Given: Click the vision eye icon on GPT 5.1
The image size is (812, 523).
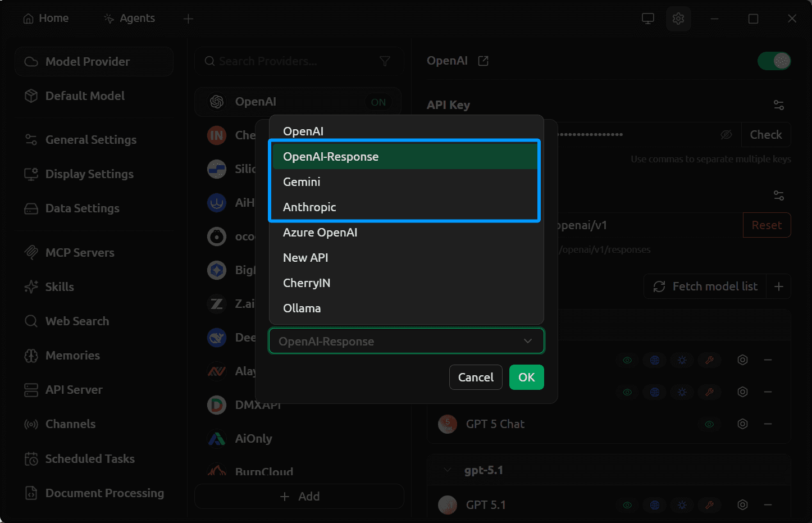Looking at the screenshot, I should 627,505.
